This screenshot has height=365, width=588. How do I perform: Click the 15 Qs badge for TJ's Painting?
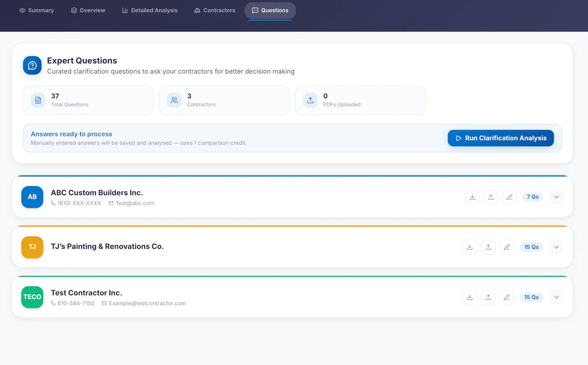[531, 247]
